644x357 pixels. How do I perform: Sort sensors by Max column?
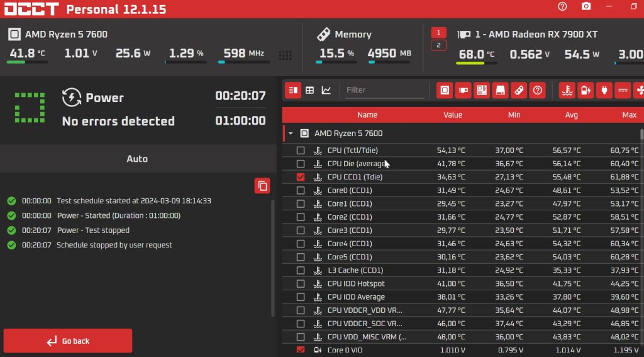coord(629,115)
